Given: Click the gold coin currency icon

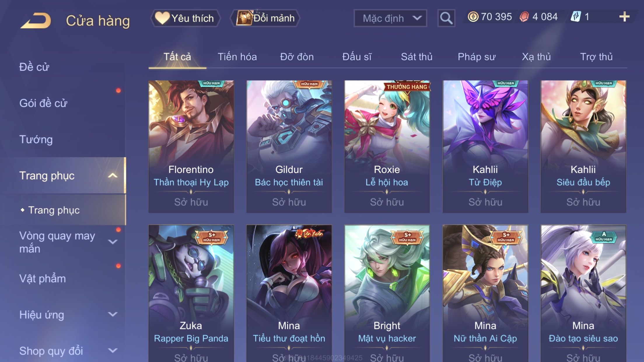Looking at the screenshot, I should tap(473, 17).
